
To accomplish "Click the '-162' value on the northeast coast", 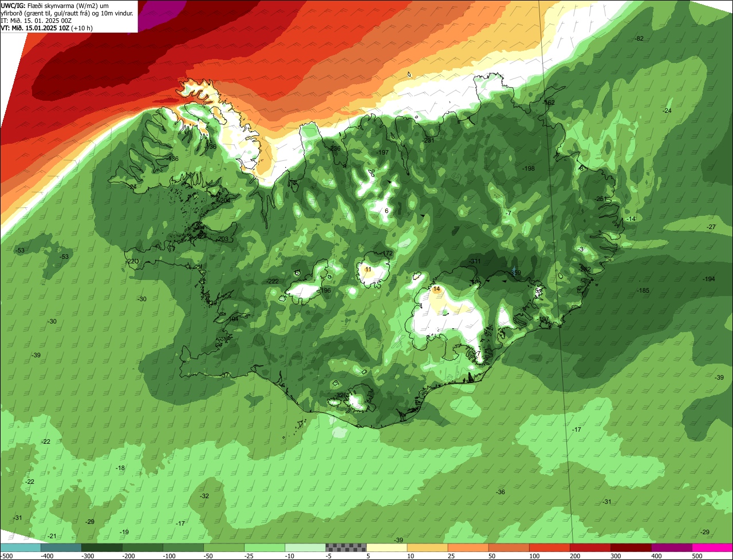I will tap(549, 102).
